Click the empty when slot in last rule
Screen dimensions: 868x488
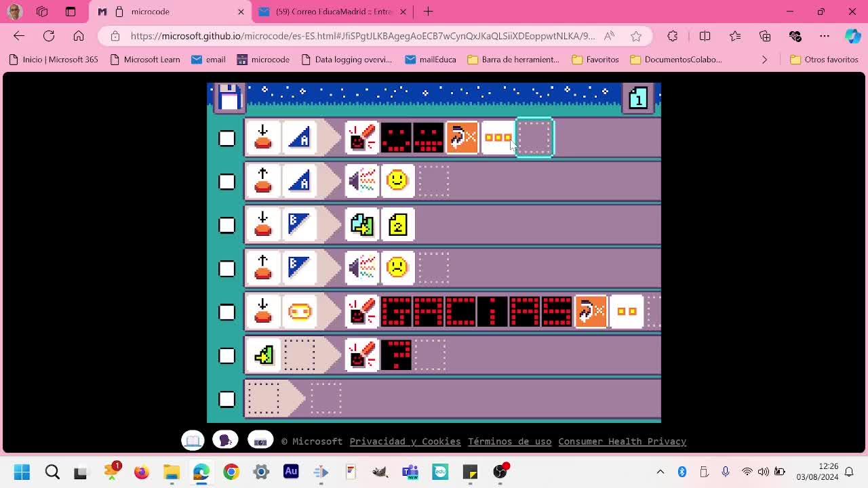pos(263,399)
